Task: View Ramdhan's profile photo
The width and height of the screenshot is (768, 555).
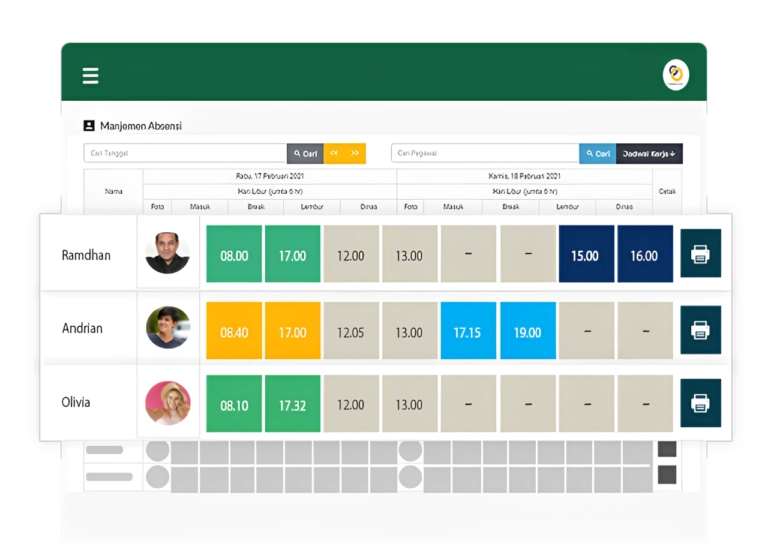Action: pyautogui.click(x=167, y=254)
